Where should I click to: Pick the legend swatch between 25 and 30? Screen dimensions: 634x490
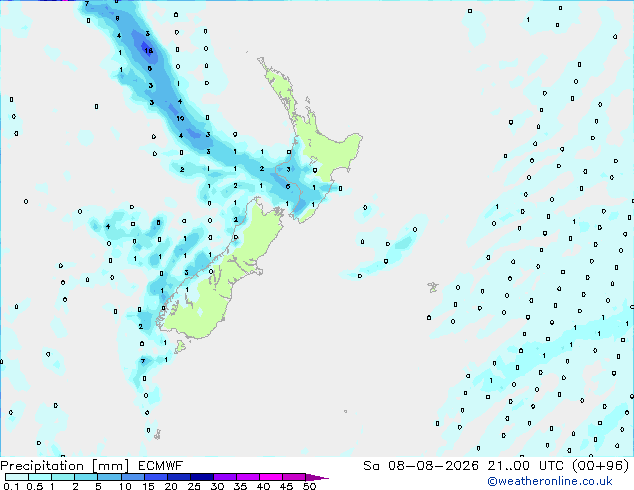click(x=201, y=477)
